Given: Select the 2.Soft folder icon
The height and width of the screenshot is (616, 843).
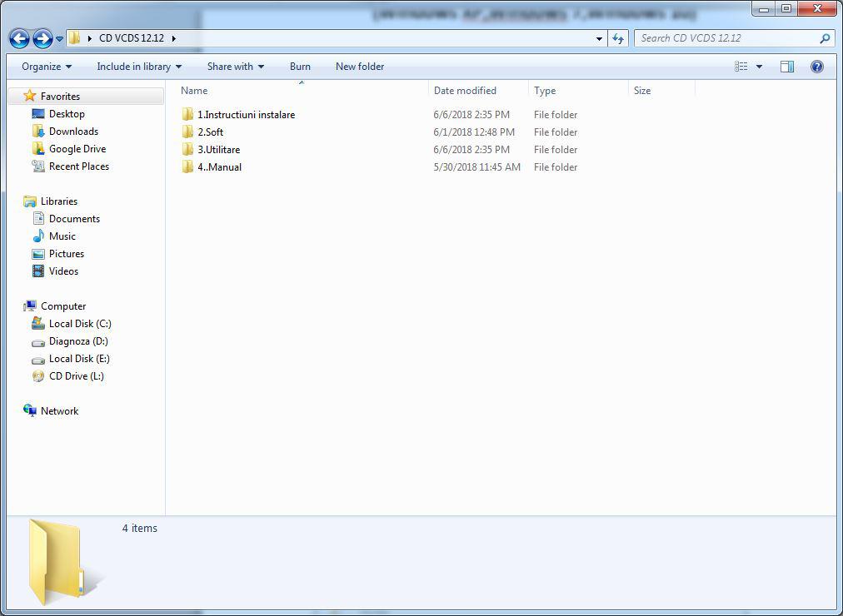Looking at the screenshot, I should pyautogui.click(x=187, y=132).
